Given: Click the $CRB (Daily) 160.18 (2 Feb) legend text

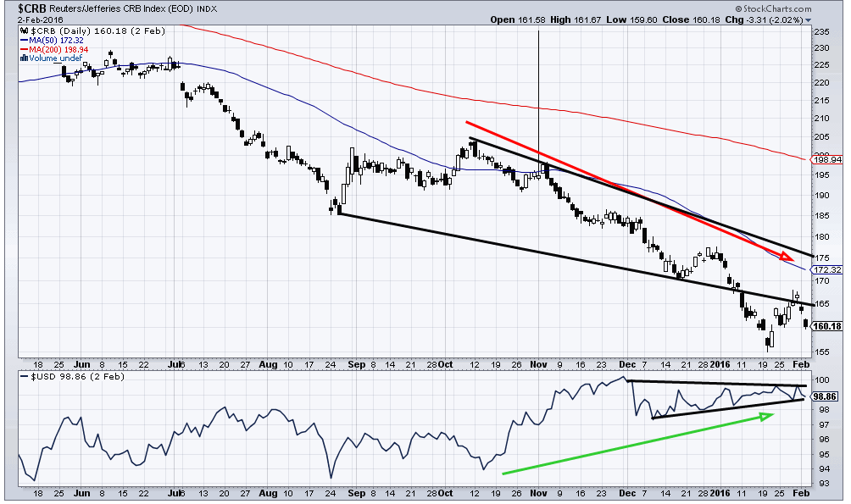Looking at the screenshot, I should (x=97, y=31).
